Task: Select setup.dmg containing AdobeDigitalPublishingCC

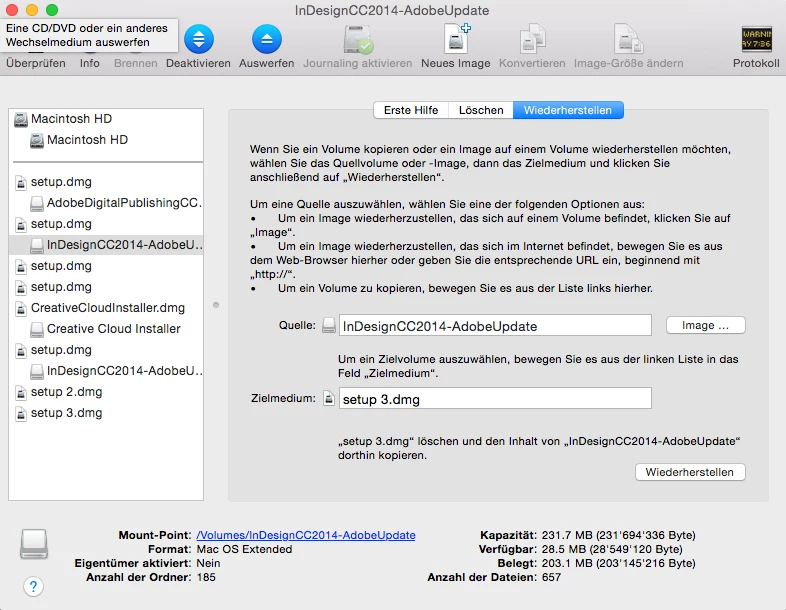Action: point(61,181)
